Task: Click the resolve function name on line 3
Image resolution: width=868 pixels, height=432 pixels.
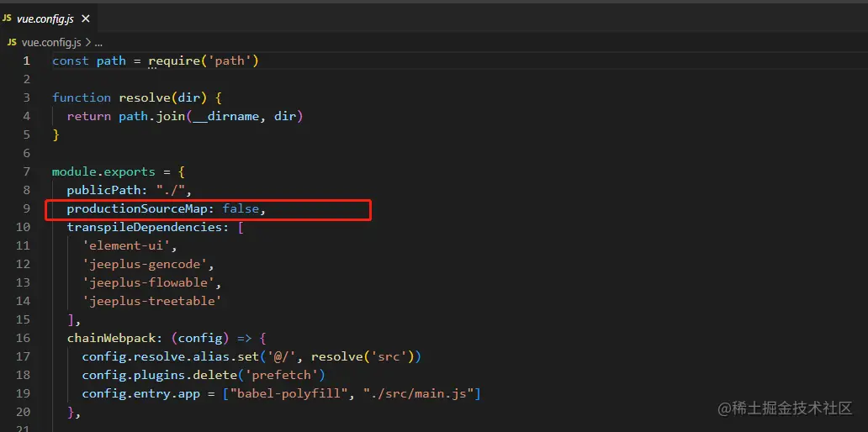Action: (x=144, y=97)
